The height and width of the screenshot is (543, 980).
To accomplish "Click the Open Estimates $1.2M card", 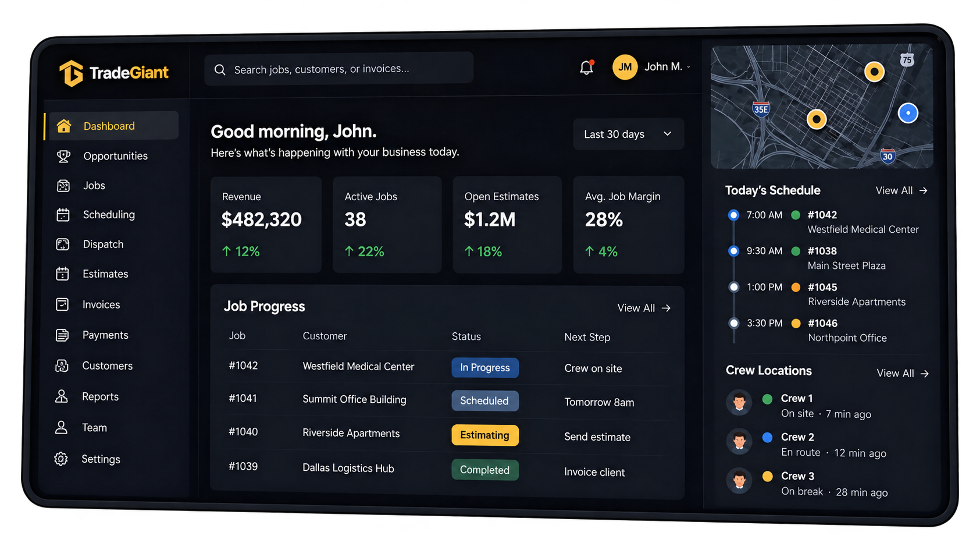I will coord(507,225).
